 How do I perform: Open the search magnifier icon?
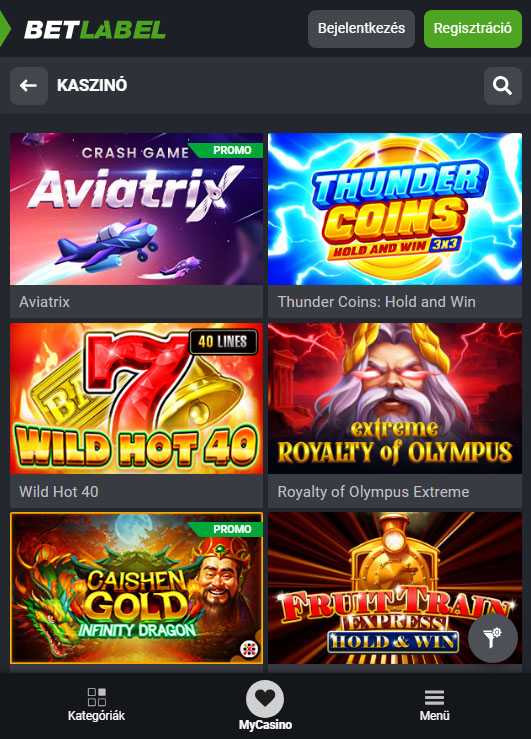[x=502, y=86]
